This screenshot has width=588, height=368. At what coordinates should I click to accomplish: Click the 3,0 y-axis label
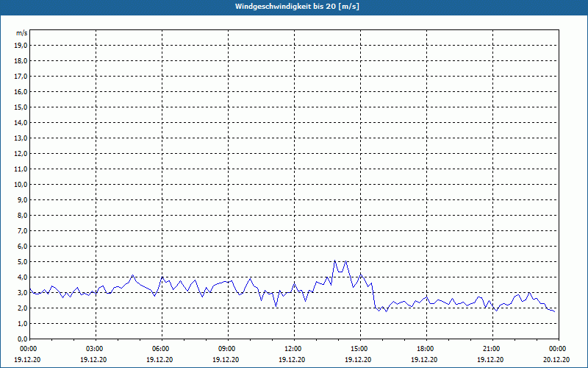click(x=22, y=292)
